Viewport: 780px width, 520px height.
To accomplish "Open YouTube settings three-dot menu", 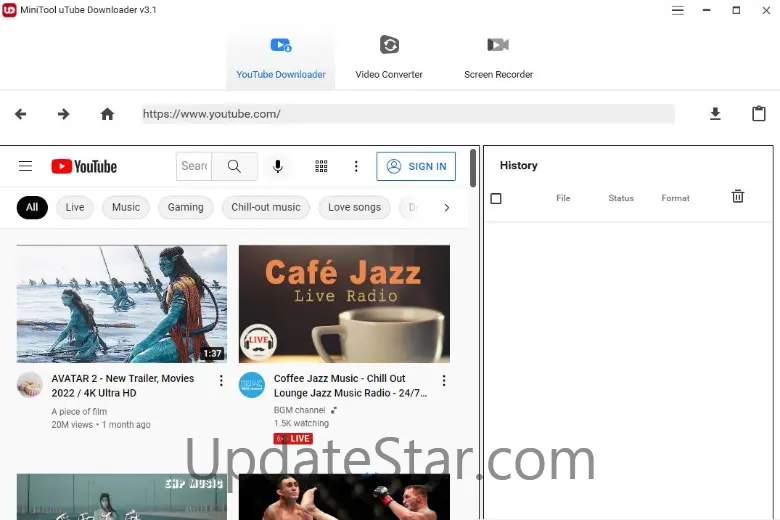I will pyautogui.click(x=356, y=166).
